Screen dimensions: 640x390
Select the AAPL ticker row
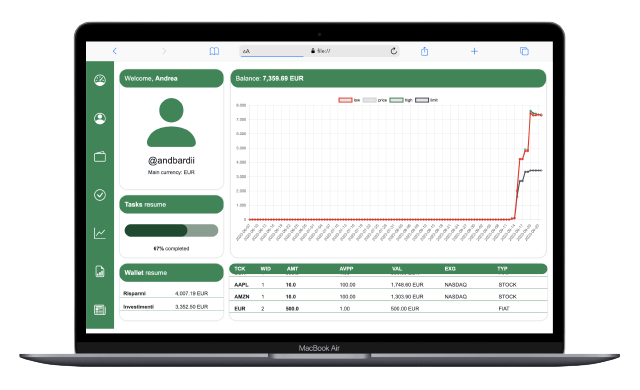click(x=388, y=284)
